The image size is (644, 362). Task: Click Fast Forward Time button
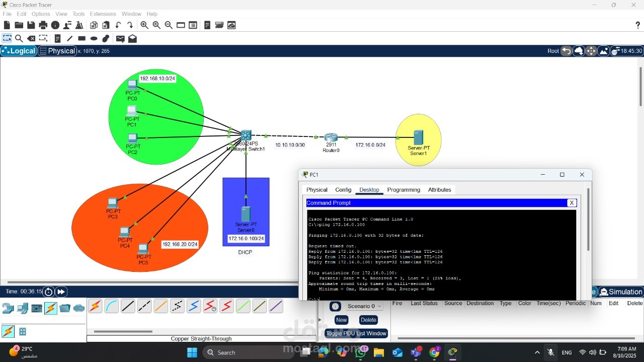click(x=61, y=292)
